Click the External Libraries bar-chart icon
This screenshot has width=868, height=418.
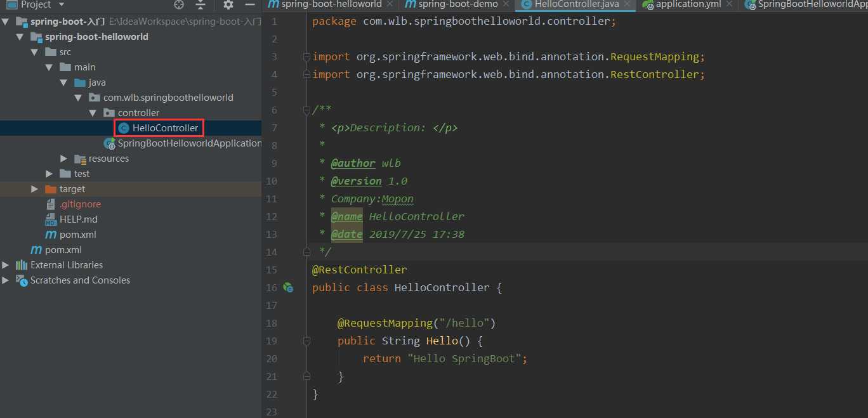[x=22, y=265]
